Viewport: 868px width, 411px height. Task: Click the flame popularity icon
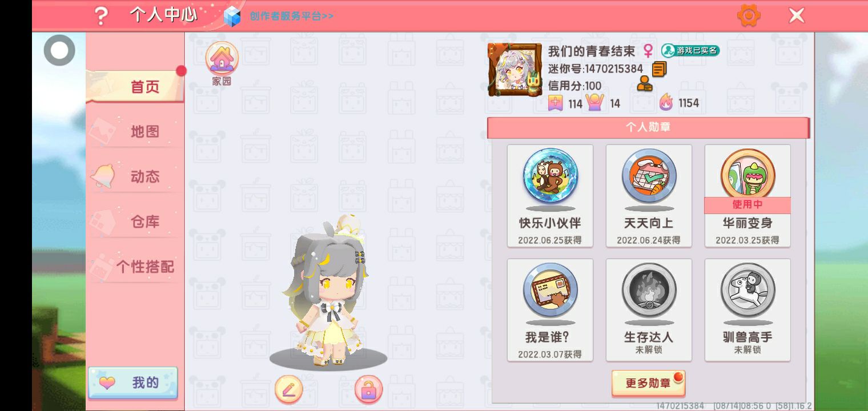tap(666, 103)
